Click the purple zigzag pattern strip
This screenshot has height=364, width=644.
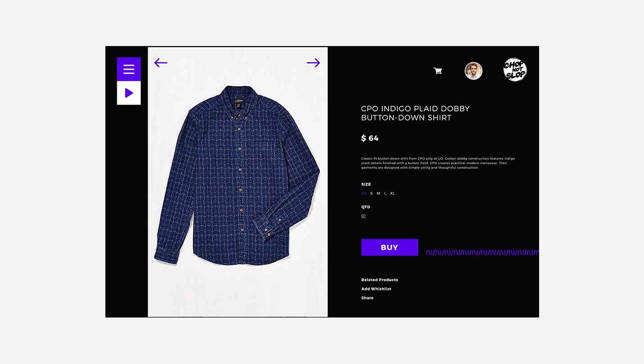pos(483,252)
